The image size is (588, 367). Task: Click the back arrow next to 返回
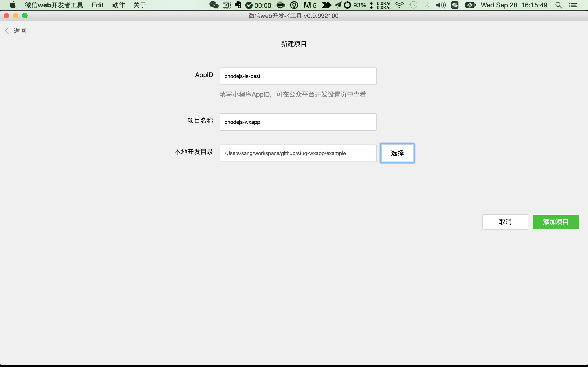point(7,31)
